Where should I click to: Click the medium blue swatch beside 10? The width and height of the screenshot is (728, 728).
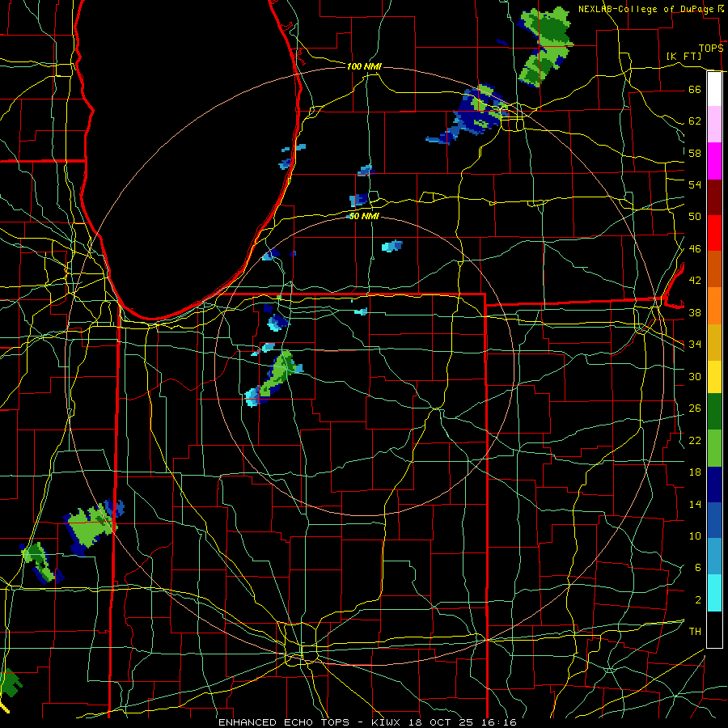tap(714, 520)
